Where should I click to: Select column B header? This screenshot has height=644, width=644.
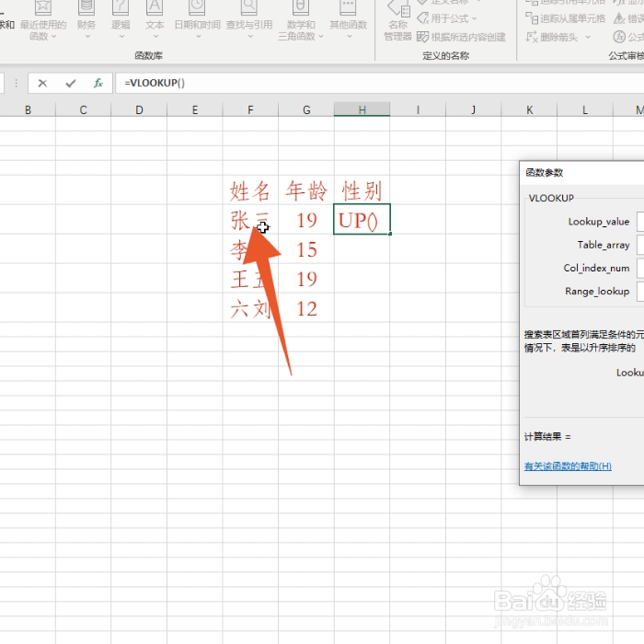[28, 110]
